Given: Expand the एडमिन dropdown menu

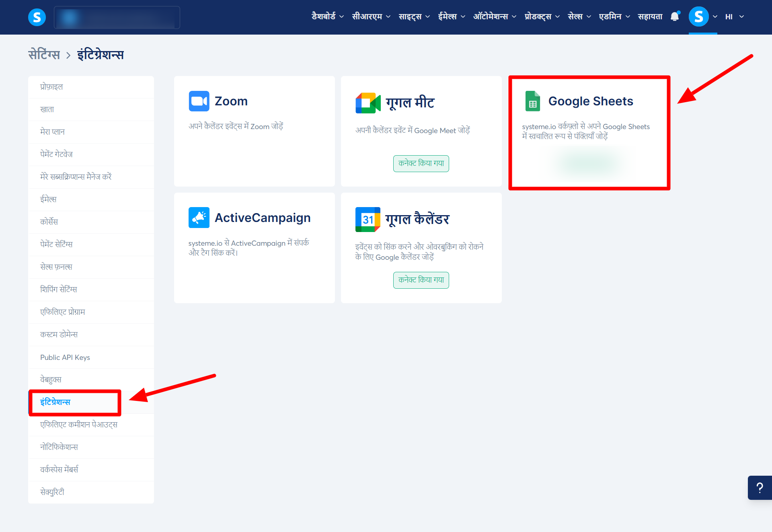Looking at the screenshot, I should [x=614, y=16].
